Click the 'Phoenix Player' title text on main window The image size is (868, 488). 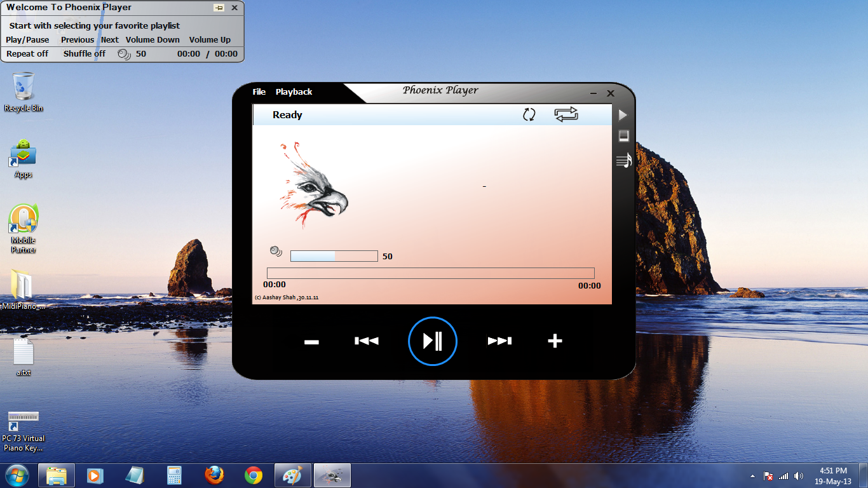tap(440, 90)
